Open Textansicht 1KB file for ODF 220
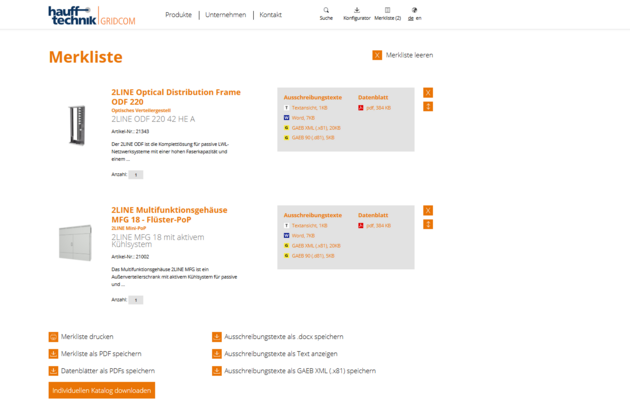 [309, 108]
